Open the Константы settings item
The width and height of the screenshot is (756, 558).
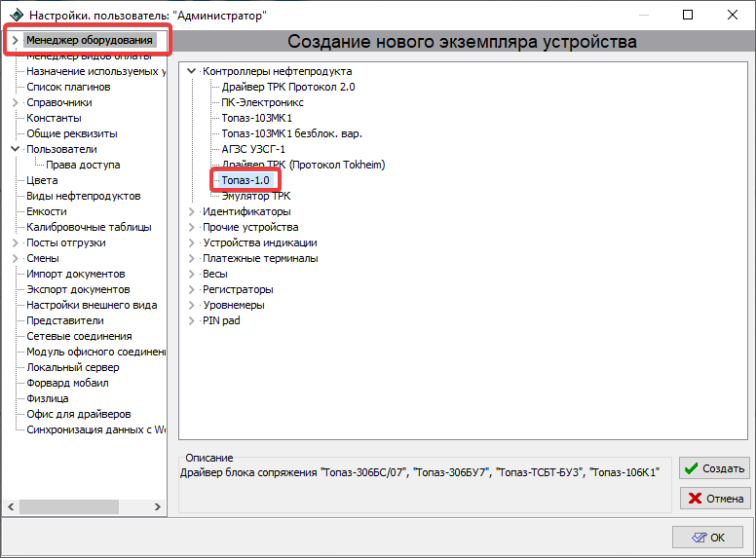tap(54, 118)
